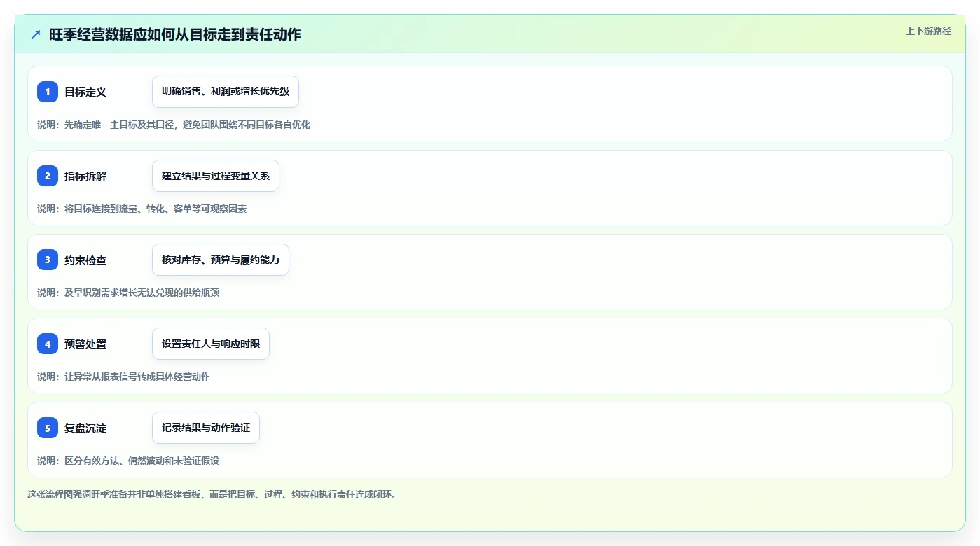Click the footer summary starting 这张流程图强调
The height and width of the screenshot is (546, 980).
(212, 494)
